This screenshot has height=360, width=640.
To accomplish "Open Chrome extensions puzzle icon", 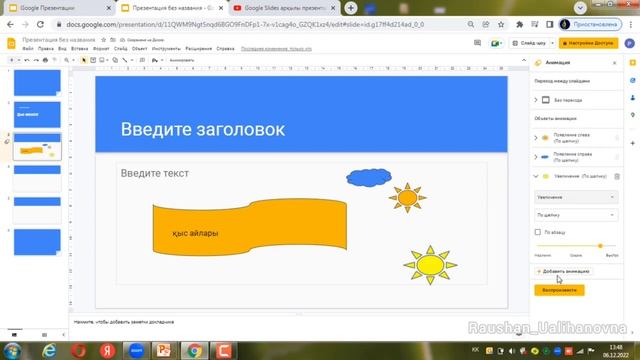I will tap(519, 24).
